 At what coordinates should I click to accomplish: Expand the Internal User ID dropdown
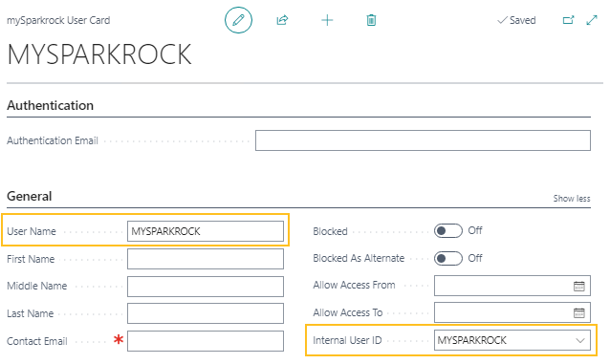[580, 340]
